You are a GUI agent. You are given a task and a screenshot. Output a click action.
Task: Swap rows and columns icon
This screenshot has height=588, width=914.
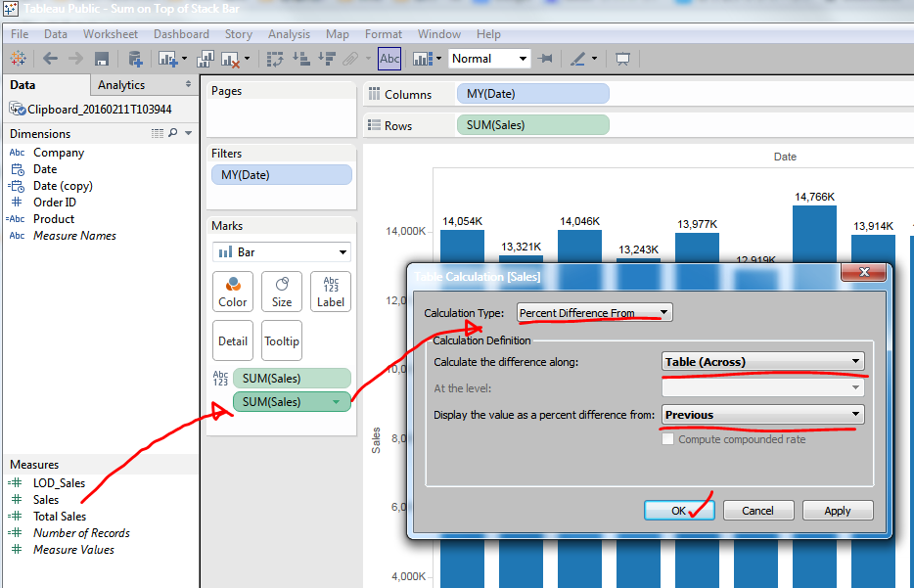tap(275, 59)
